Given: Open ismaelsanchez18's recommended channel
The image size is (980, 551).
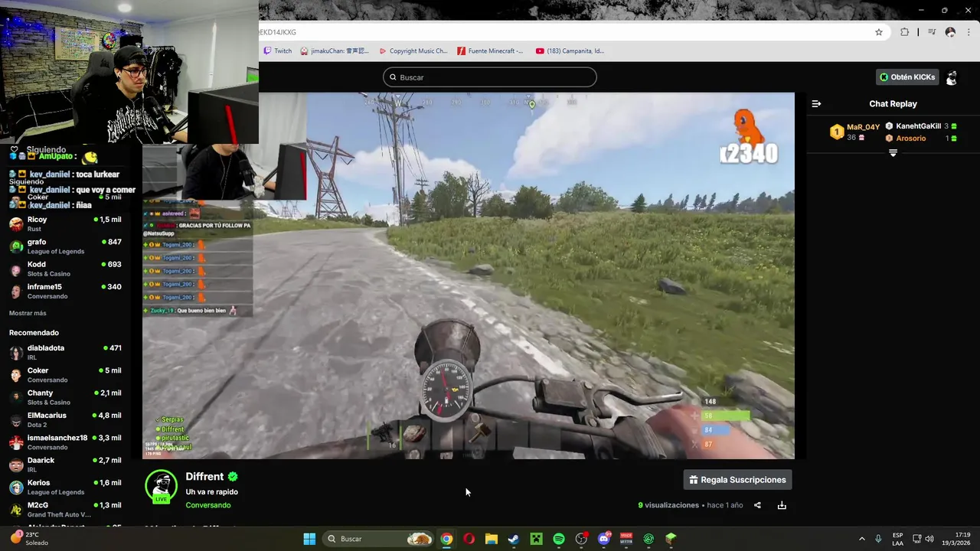Looking at the screenshot, I should coord(65,442).
